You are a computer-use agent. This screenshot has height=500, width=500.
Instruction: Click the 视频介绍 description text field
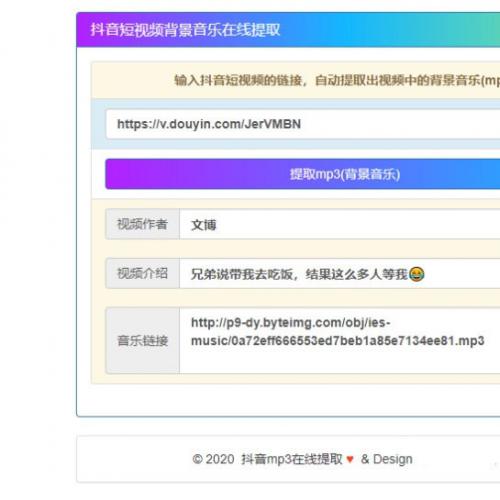coord(340,273)
